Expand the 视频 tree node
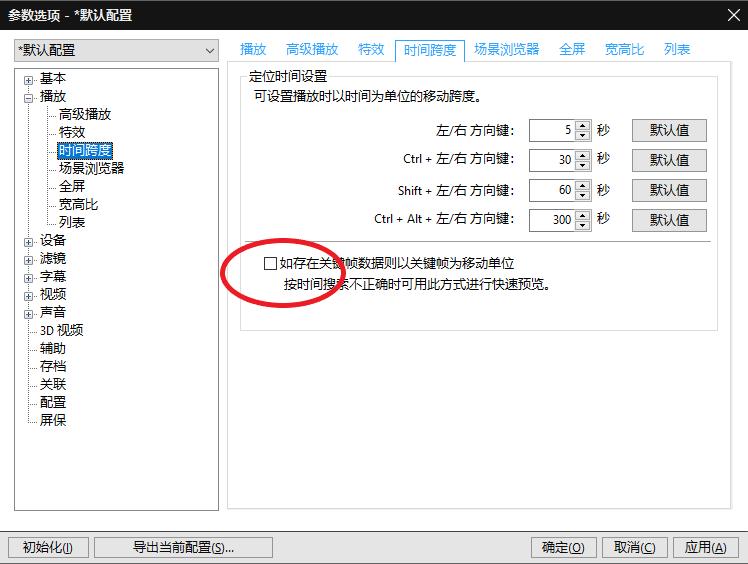 28,296
